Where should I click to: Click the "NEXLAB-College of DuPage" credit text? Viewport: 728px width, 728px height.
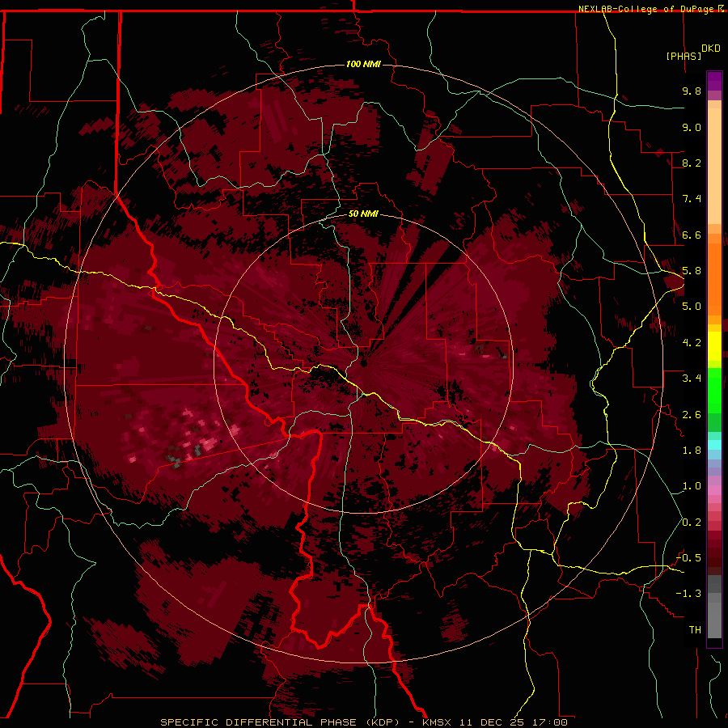pos(645,9)
